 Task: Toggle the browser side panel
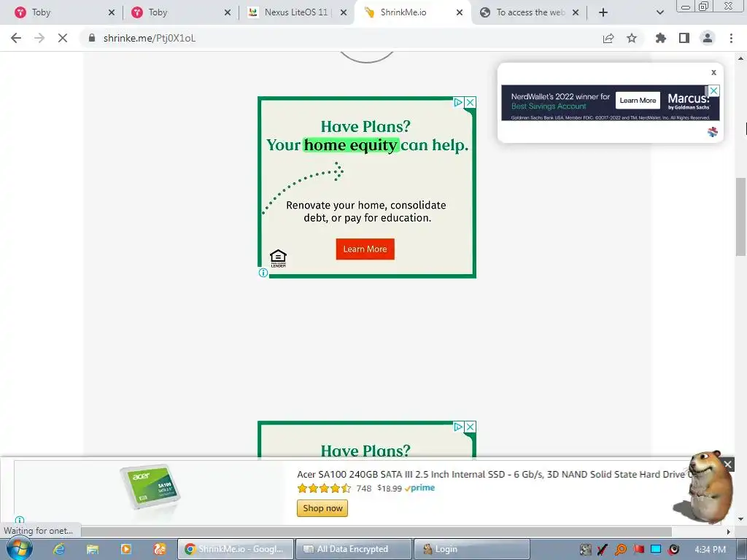(684, 38)
